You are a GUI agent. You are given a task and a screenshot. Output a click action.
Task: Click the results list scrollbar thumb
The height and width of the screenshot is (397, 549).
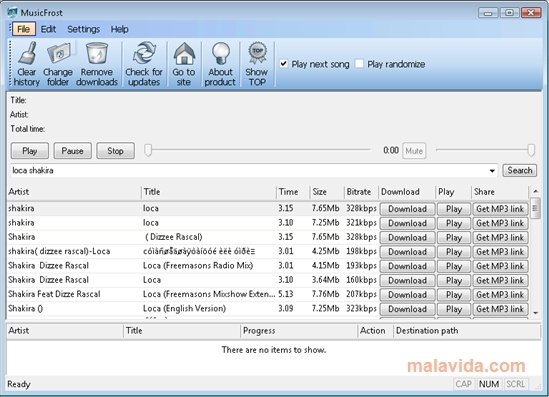[535, 208]
